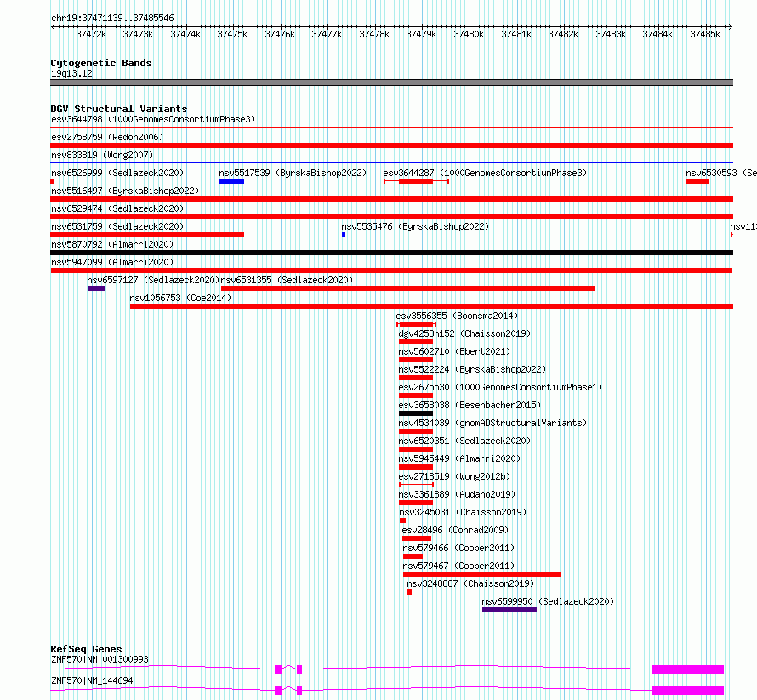Click esv2718519 (Wong2012b) label

point(454,476)
